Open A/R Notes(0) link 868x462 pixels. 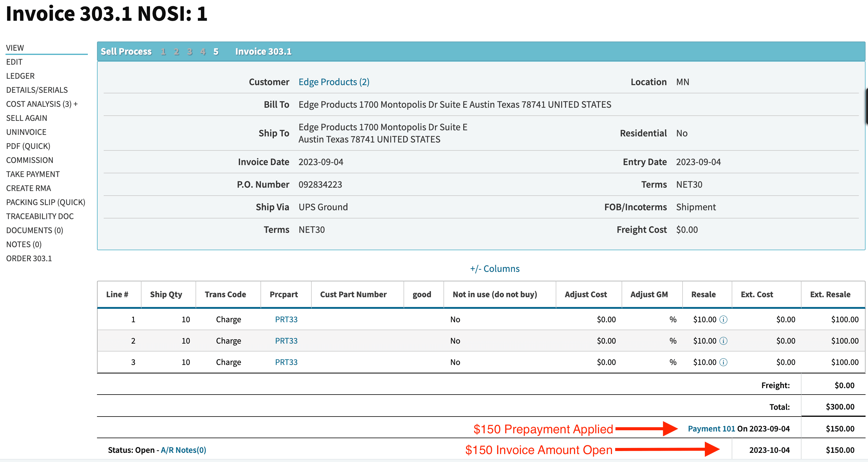pos(183,450)
